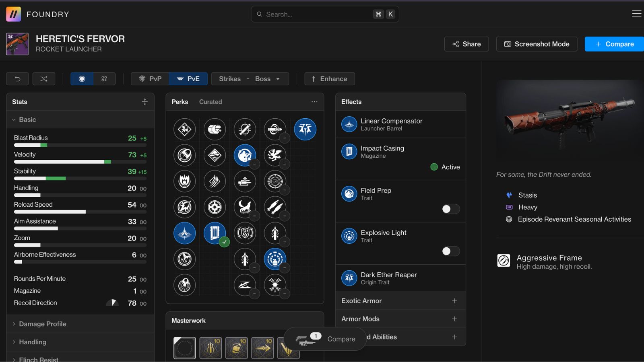Click in the Search input field
Viewport: 644px width, 362px height.
[x=318, y=14]
